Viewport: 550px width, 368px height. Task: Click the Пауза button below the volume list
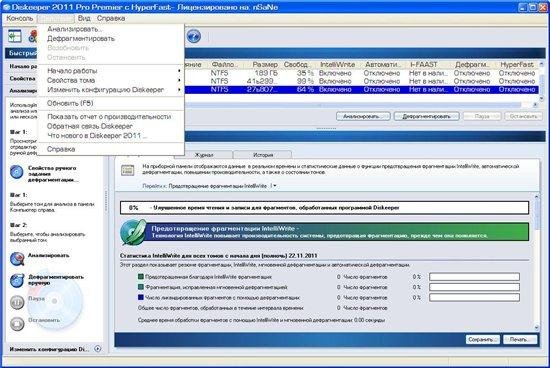pyautogui.click(x=482, y=116)
